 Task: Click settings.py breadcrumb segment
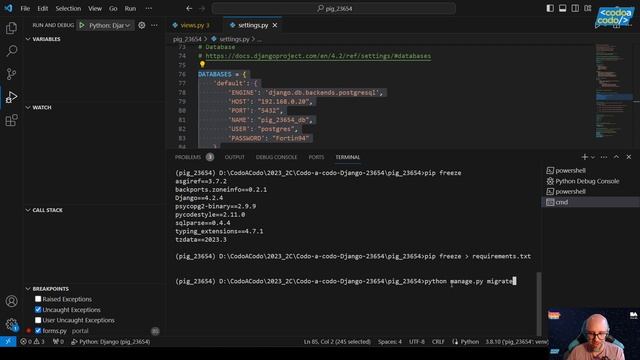(x=234, y=39)
